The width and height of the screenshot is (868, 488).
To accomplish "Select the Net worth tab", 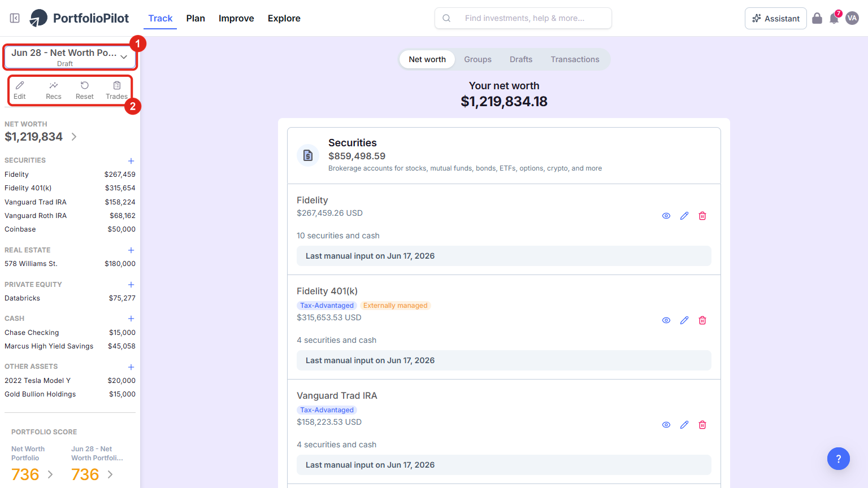I will tap(427, 59).
